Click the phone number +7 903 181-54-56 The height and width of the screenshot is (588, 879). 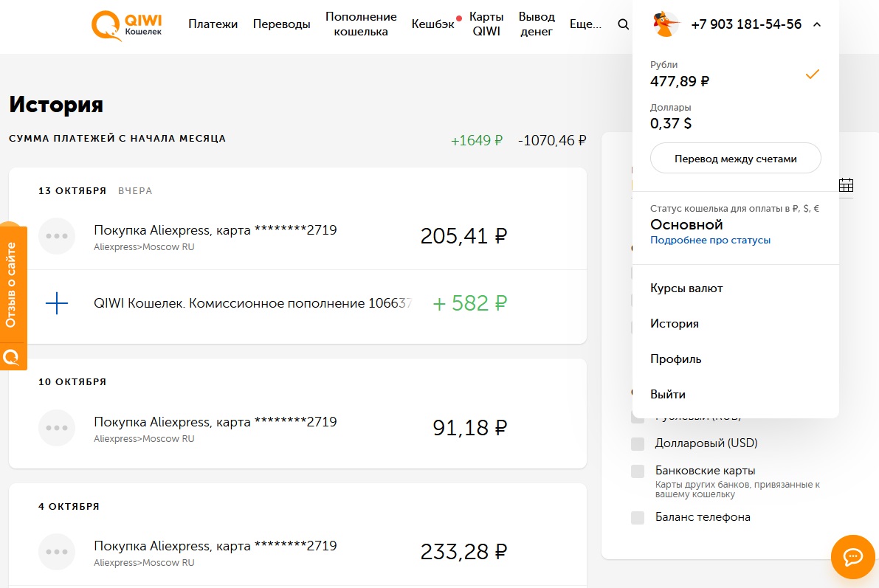746,24
